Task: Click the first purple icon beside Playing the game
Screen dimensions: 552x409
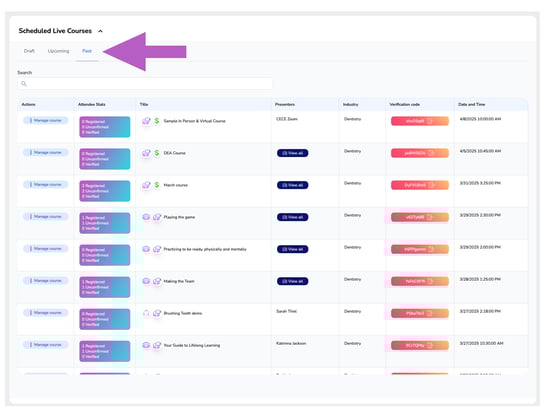Action: (146, 217)
